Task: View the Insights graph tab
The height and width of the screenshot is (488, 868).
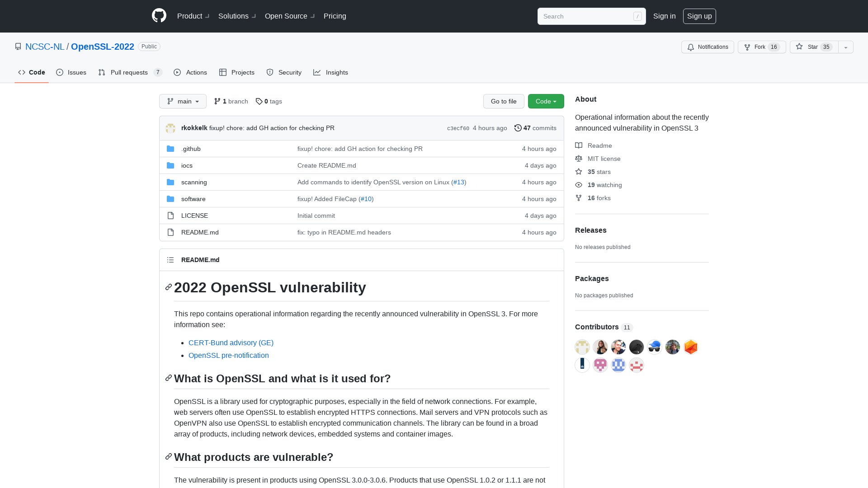Action: click(331, 72)
